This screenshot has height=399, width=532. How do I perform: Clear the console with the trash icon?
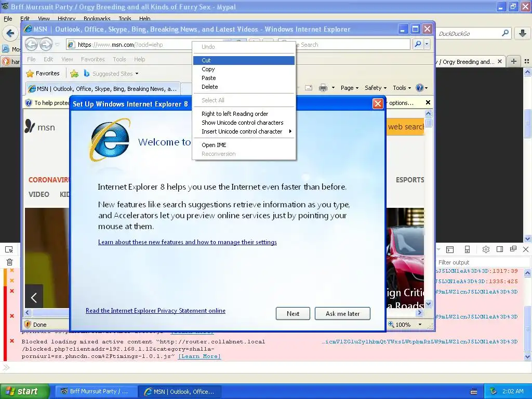[x=9, y=262]
